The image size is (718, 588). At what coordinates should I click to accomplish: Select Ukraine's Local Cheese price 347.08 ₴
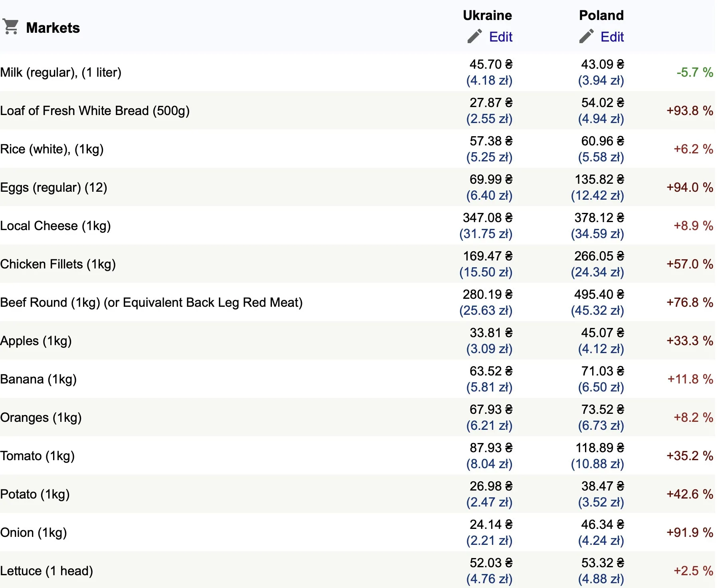tap(487, 218)
